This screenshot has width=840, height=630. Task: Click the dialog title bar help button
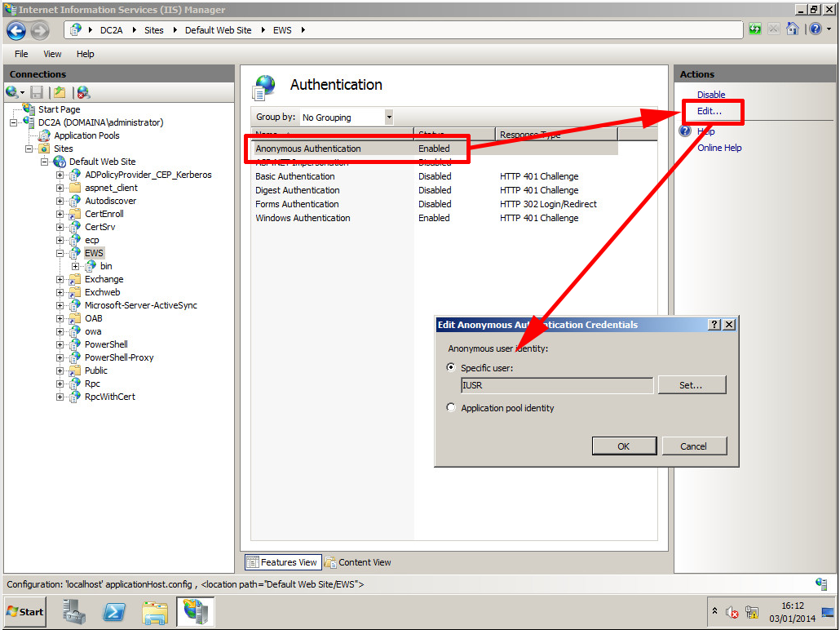[714, 324]
